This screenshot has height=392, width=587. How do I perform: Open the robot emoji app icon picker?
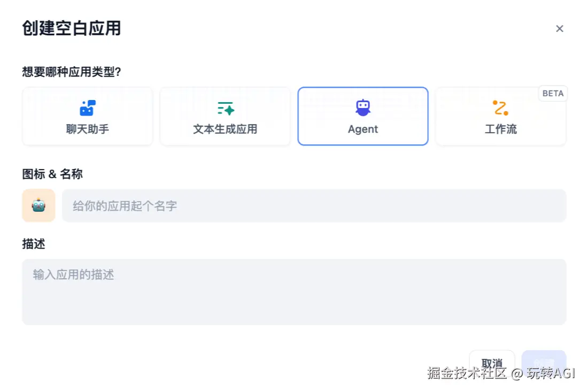coord(38,205)
